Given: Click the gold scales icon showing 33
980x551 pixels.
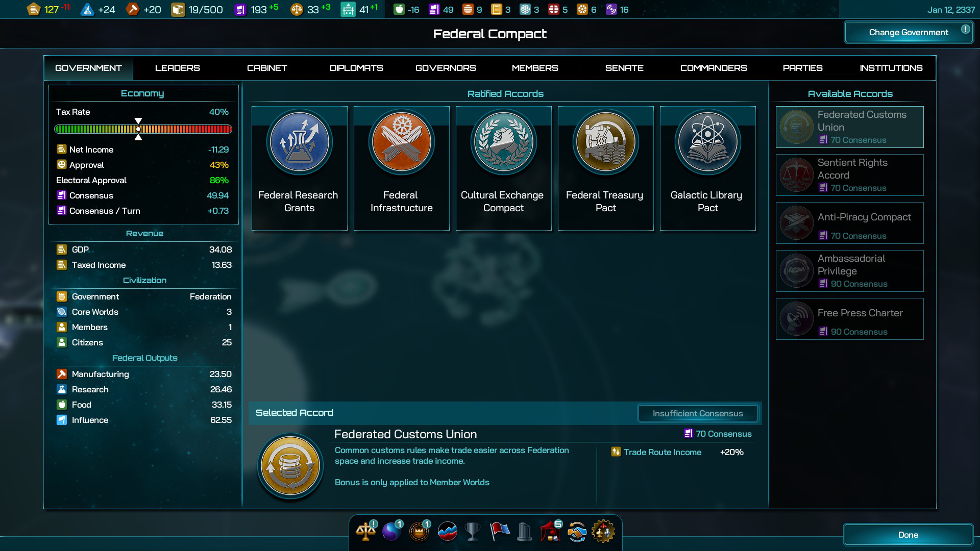Looking at the screenshot, I should coord(297,9).
